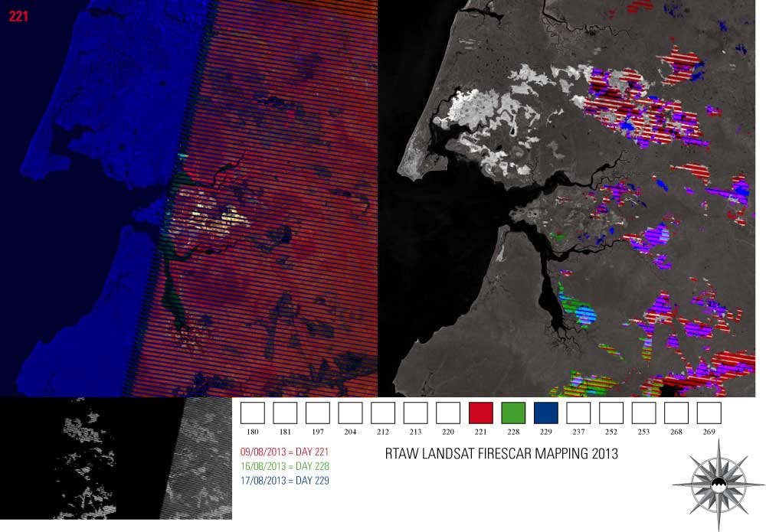Click the legend box labeled 213
Screen dimensions: 766x532
click(415, 413)
